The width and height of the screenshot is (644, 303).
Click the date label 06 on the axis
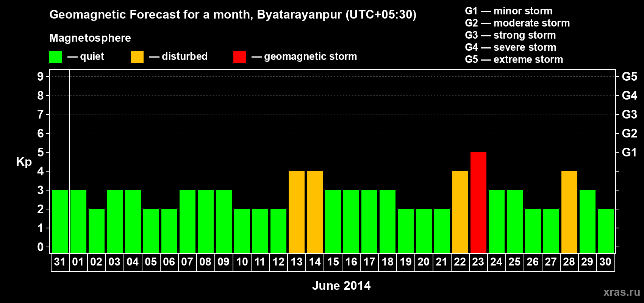click(x=169, y=262)
